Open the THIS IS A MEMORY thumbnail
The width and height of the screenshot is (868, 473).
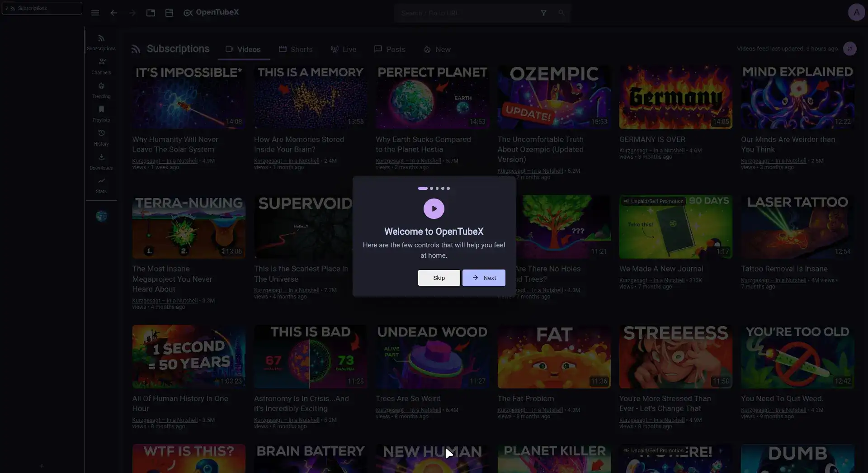pos(311,97)
